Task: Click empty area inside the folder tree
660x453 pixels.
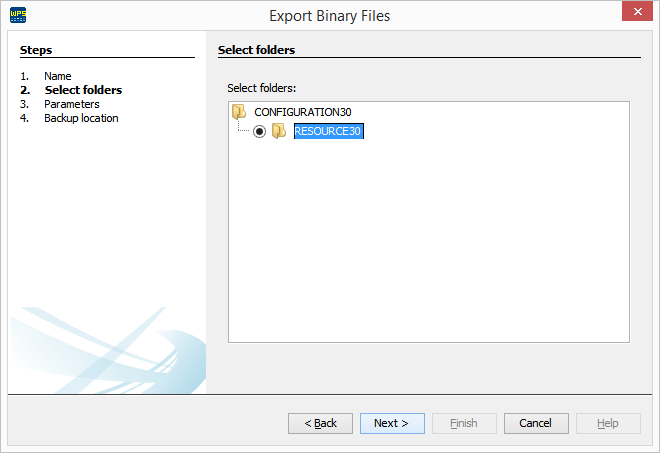Action: tap(430, 250)
